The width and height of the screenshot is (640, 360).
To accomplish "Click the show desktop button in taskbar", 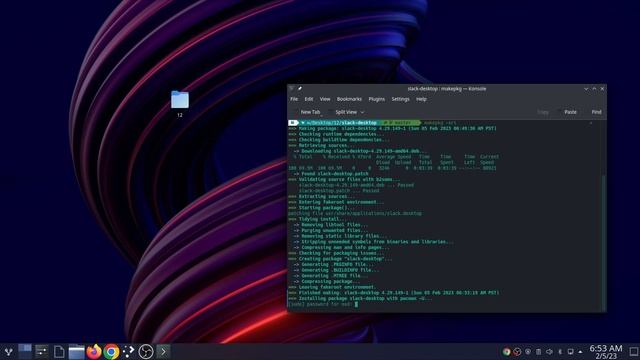I will click(634, 352).
